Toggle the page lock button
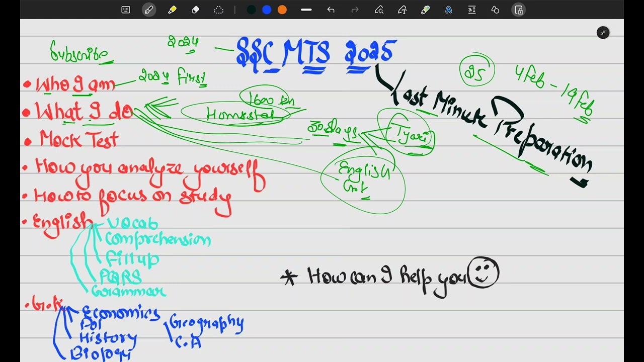Image resolution: width=644 pixels, height=362 pixels. coord(519,10)
